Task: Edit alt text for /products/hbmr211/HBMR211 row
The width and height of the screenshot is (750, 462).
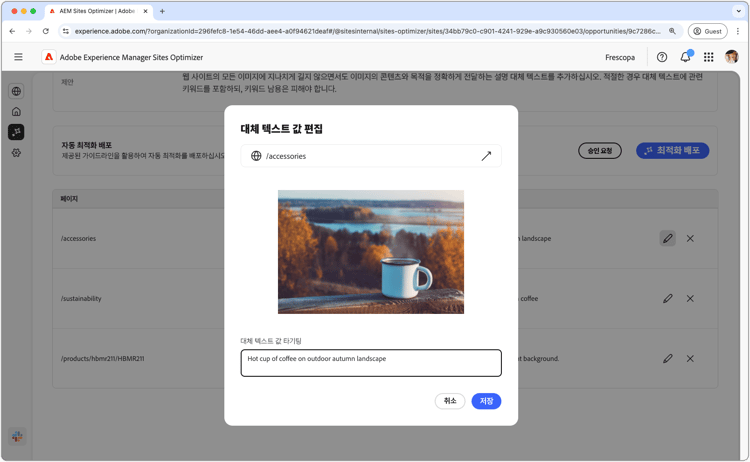Action: pos(668,358)
